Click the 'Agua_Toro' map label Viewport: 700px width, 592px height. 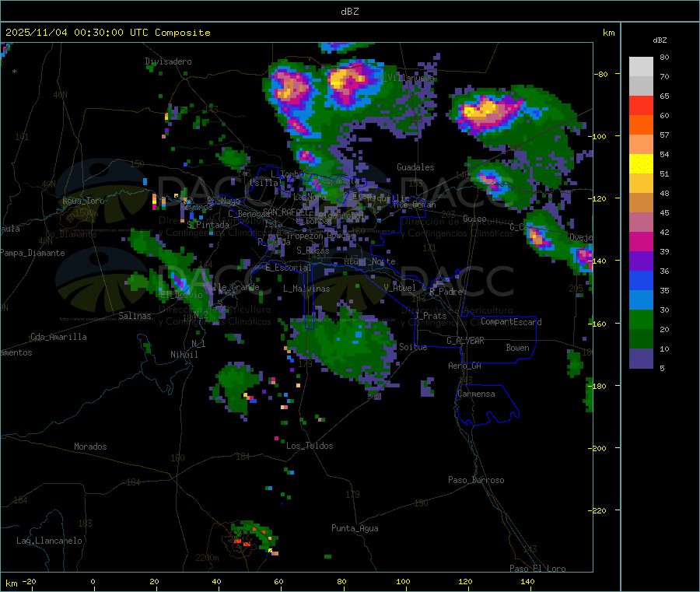point(83,201)
